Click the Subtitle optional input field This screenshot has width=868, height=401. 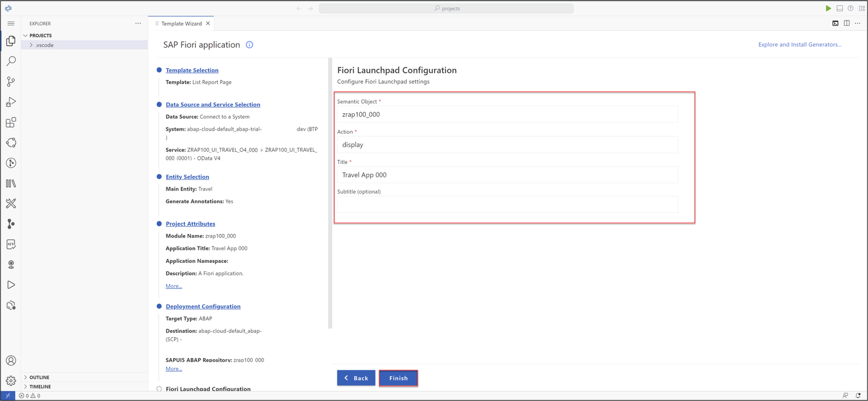pyautogui.click(x=508, y=204)
